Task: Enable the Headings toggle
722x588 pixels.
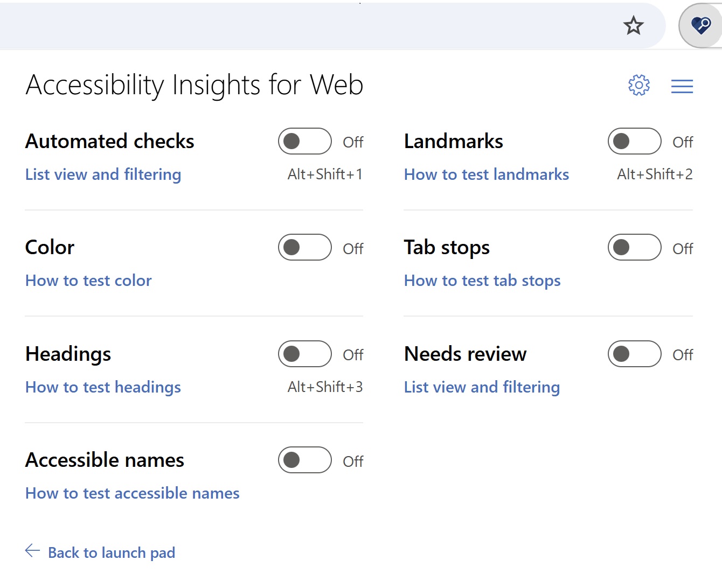Action: 305,354
